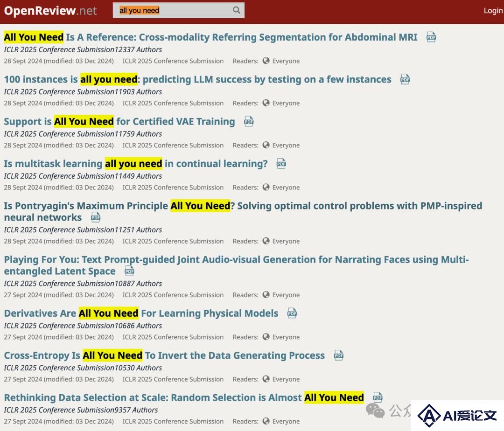
Task: Click venue label under Submission11903 entry
Action: [173, 103]
